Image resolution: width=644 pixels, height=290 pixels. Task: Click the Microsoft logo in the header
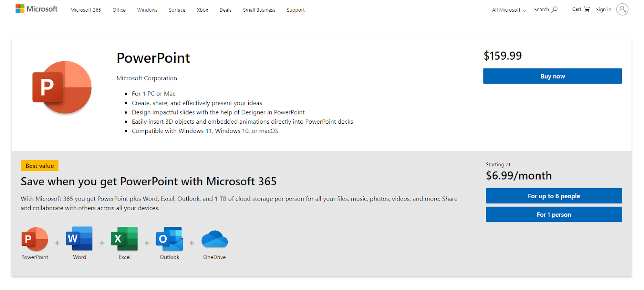[37, 9]
